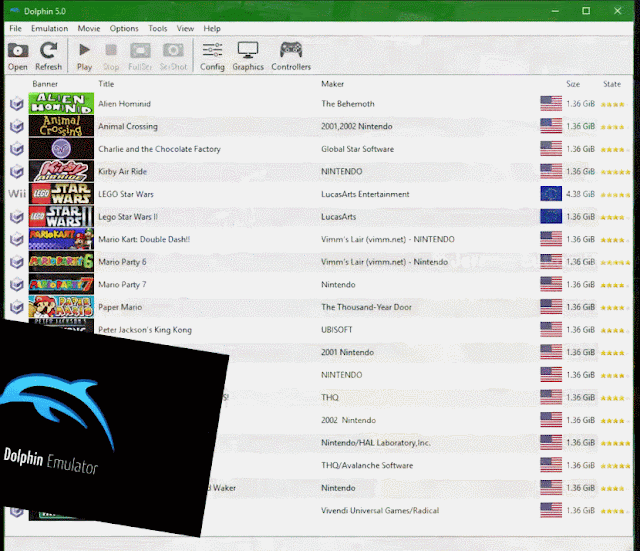640x551 pixels.
Task: Select the Lego Star Wars II title
Action: (128, 217)
